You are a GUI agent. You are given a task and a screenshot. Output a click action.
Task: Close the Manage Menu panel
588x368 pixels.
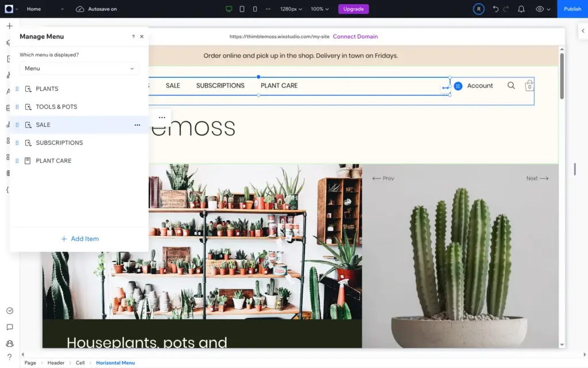point(142,36)
